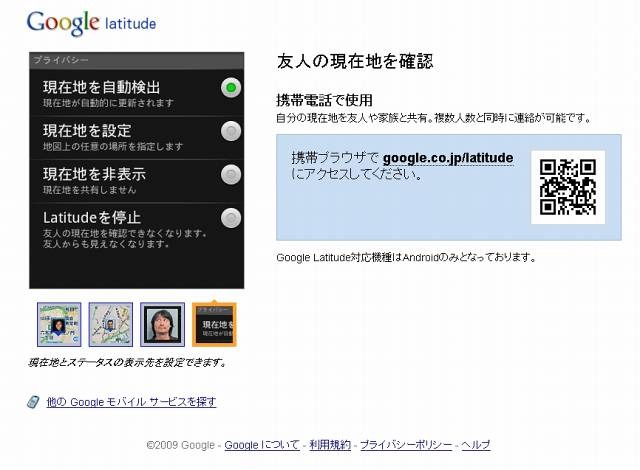Open the google.co.jp/latitude link

tap(448, 158)
